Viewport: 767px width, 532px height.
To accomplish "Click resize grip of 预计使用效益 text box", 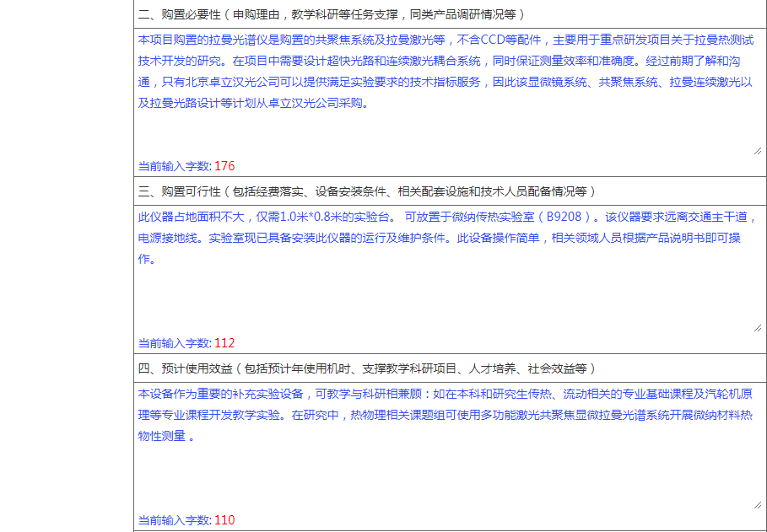I will 756,504.
